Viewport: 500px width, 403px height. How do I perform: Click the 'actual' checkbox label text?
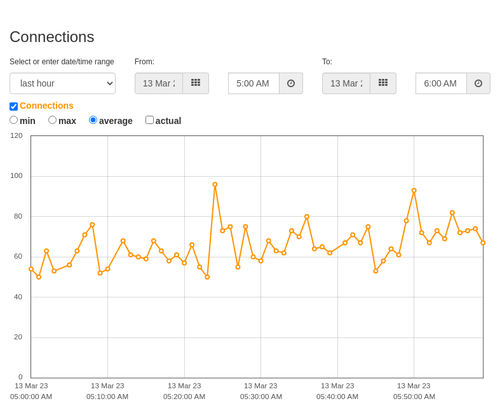[x=168, y=121]
